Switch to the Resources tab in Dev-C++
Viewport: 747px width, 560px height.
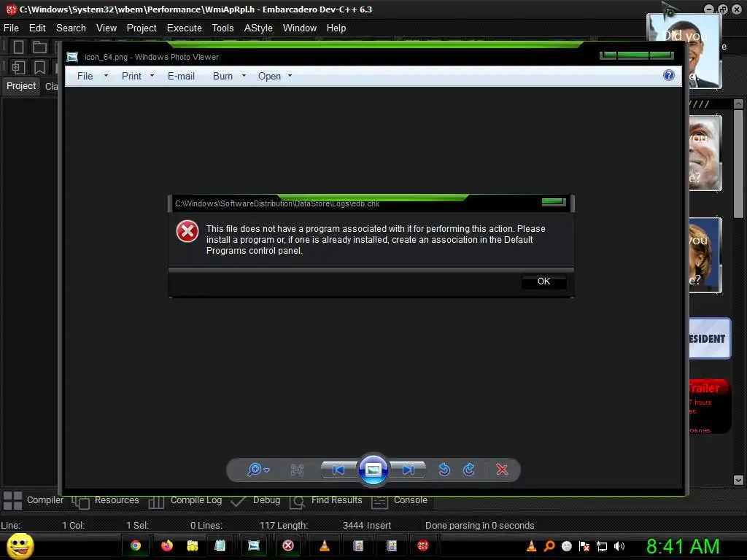point(105,500)
